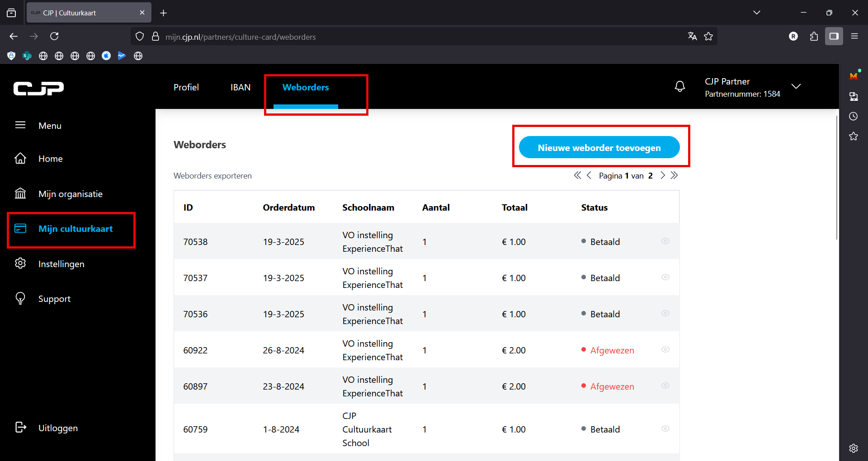This screenshot has height=461, width=868.
Task: Toggle the browser sidebar button
Action: 834,36
